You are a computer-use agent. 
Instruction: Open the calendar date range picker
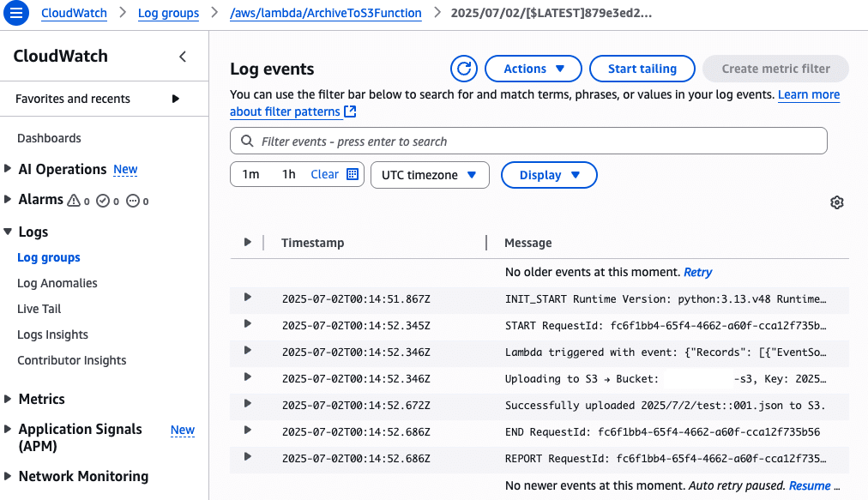pos(352,174)
